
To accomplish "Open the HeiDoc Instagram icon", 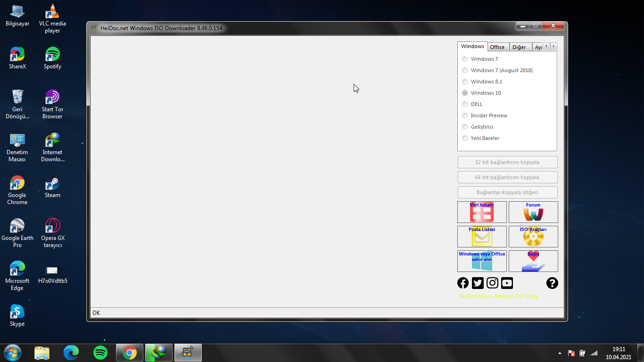I will click(x=492, y=283).
